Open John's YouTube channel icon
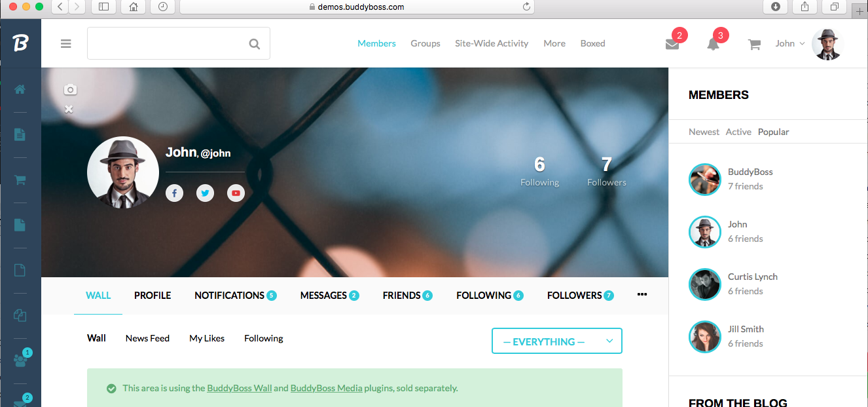This screenshot has width=868, height=407. pos(236,193)
